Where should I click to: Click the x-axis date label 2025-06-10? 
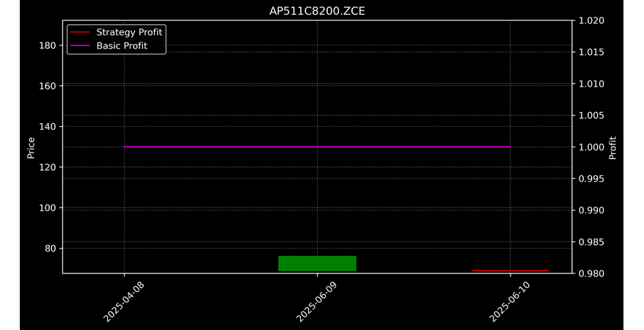pos(510,302)
